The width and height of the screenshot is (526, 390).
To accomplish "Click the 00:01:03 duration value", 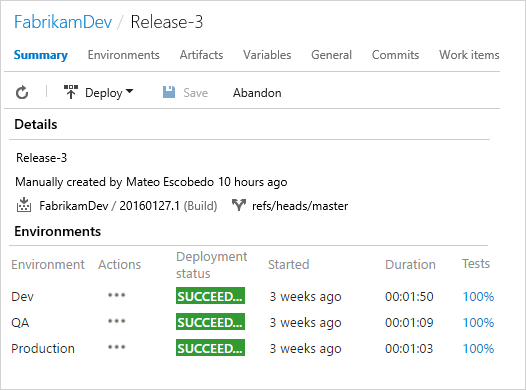I will point(409,349).
